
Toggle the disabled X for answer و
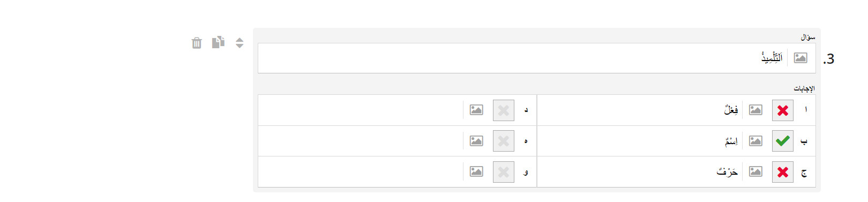coord(504,172)
